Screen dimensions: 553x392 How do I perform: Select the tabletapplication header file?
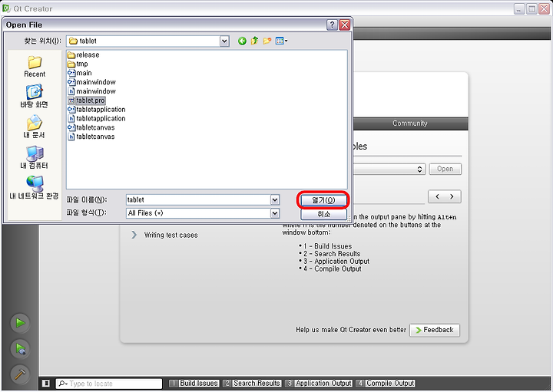(x=96, y=119)
